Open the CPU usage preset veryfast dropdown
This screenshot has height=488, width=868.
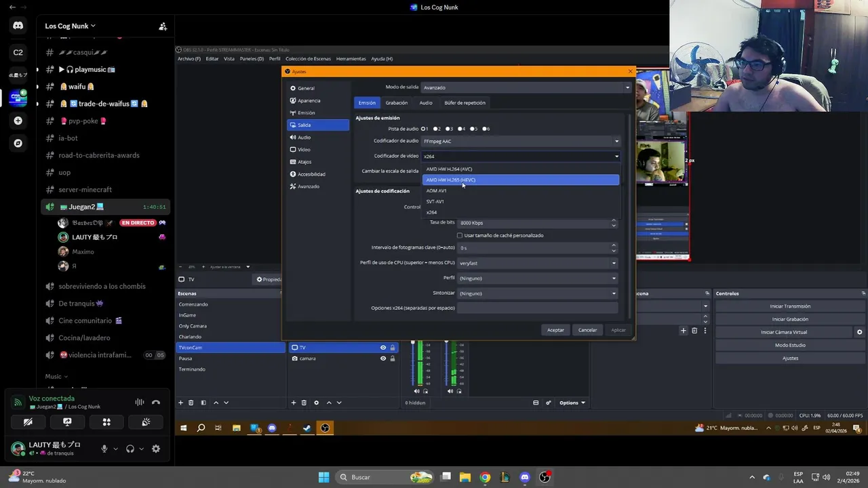point(538,263)
